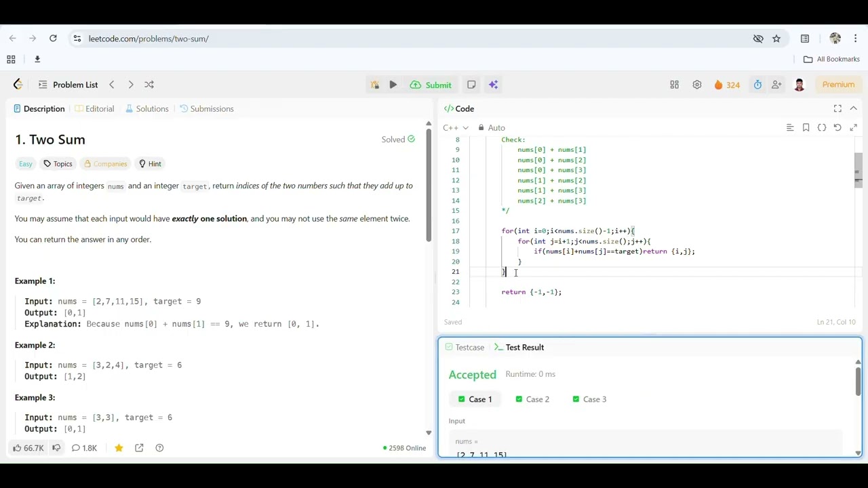Open the layout grid icon

(674, 85)
